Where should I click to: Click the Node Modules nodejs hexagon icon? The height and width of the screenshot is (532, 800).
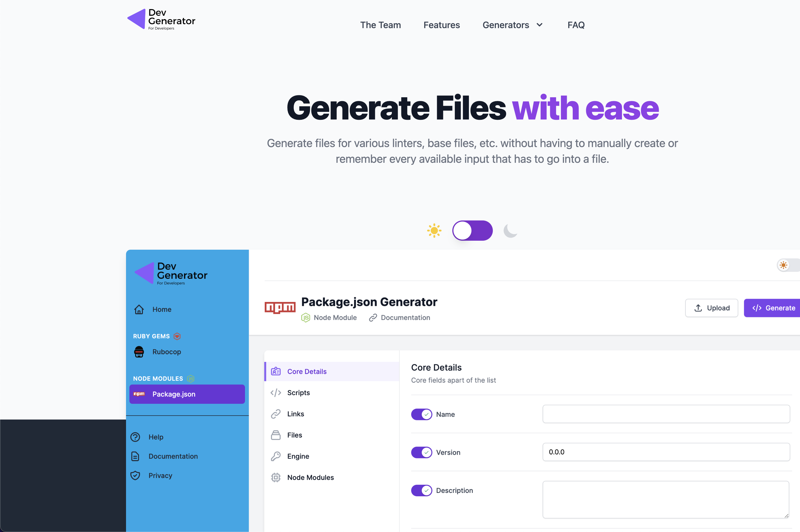[x=191, y=379]
